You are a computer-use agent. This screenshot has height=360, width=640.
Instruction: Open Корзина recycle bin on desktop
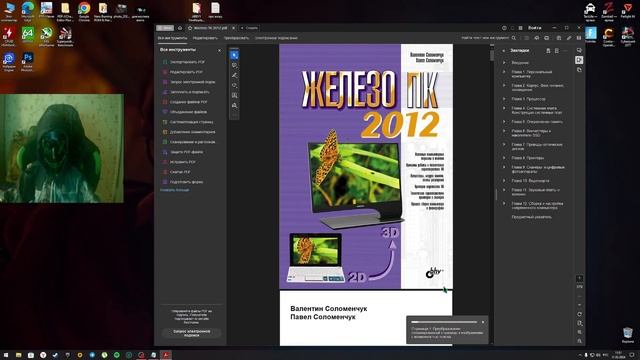(x=628, y=335)
